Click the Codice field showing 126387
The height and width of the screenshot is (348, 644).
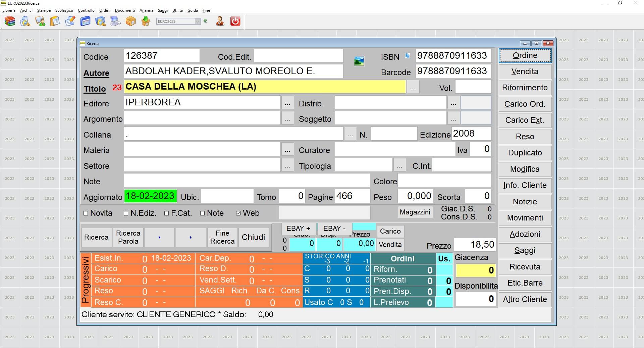point(162,56)
